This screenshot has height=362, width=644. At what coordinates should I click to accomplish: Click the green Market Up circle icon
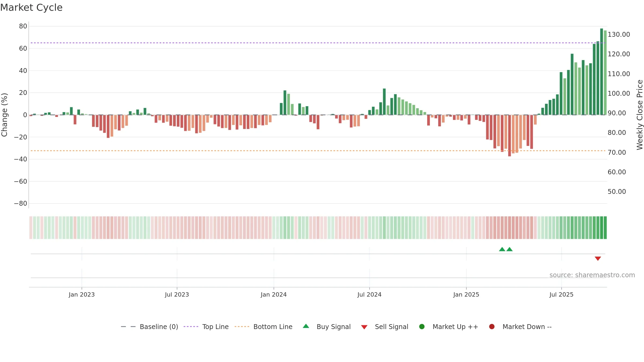click(x=422, y=327)
